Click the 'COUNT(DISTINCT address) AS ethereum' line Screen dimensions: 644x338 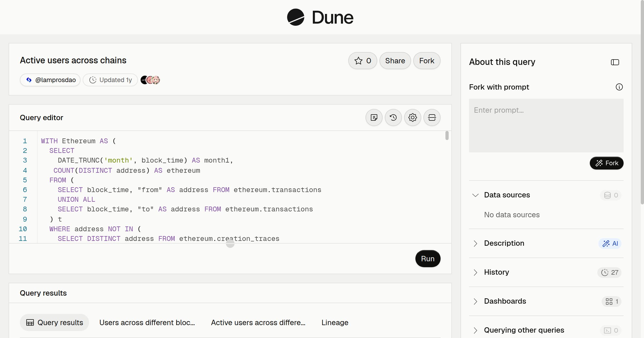tap(127, 171)
